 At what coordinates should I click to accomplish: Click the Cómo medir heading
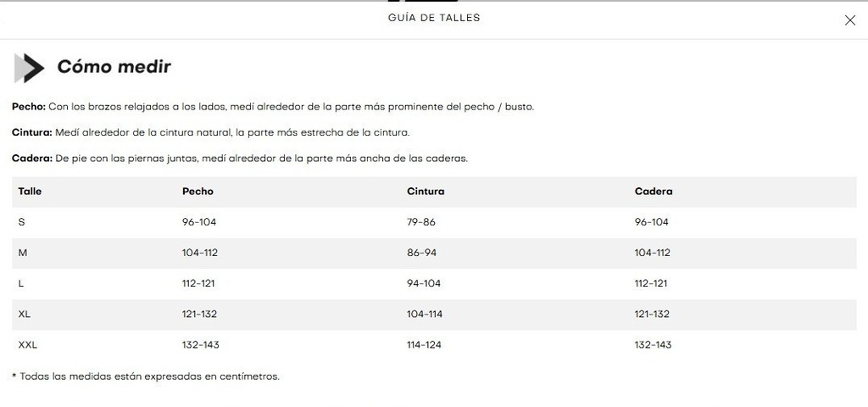pyautogui.click(x=114, y=66)
